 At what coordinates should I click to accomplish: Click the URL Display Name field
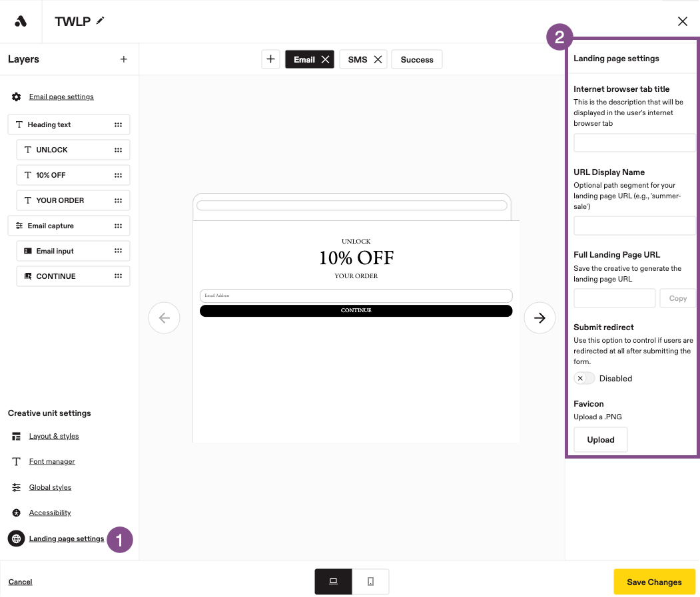(634, 226)
